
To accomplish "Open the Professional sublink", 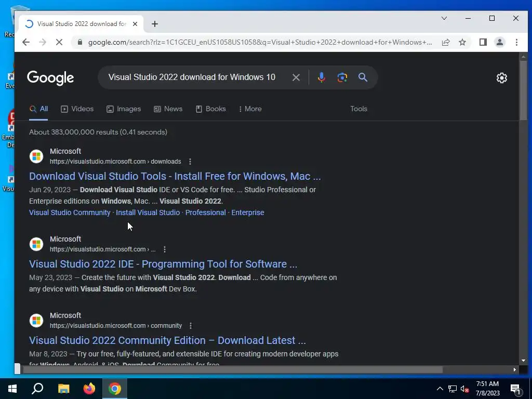I will (x=205, y=212).
